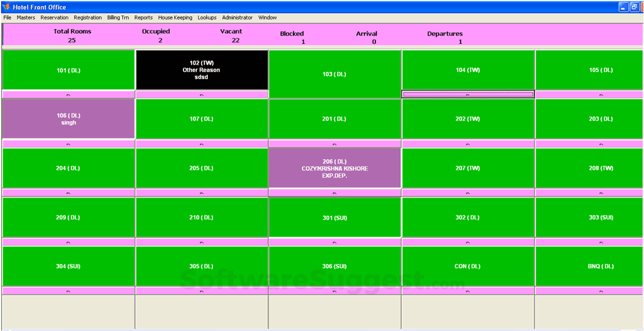Click the status strip below room 104
The image size is (644, 331).
coord(468,94)
